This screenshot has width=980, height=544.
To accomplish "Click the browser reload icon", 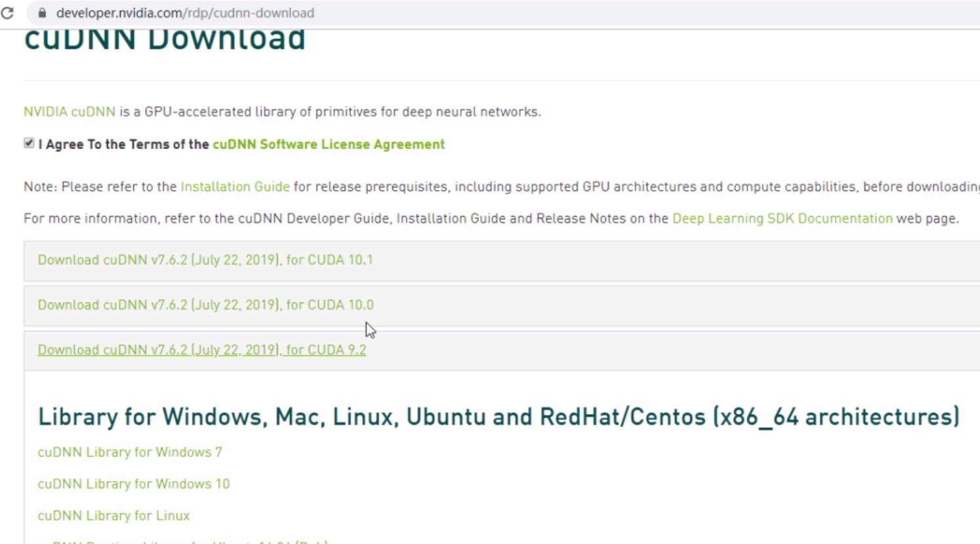I will click(x=7, y=12).
